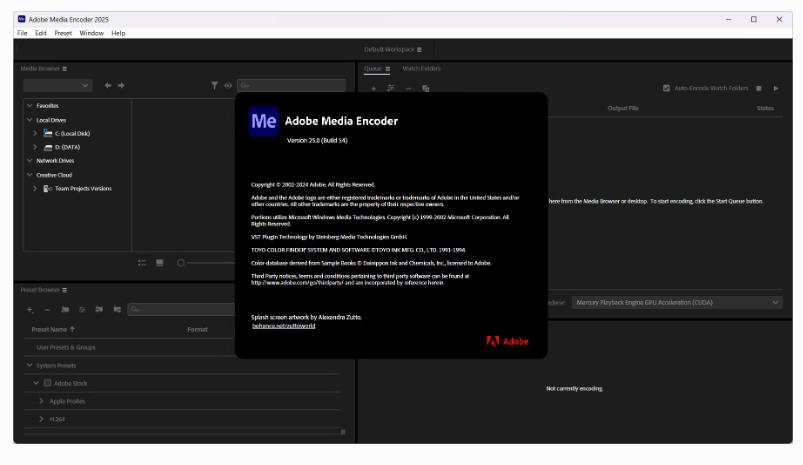
Task: Toggle the Adobe Stock preset group checkbox
Action: coord(46,383)
